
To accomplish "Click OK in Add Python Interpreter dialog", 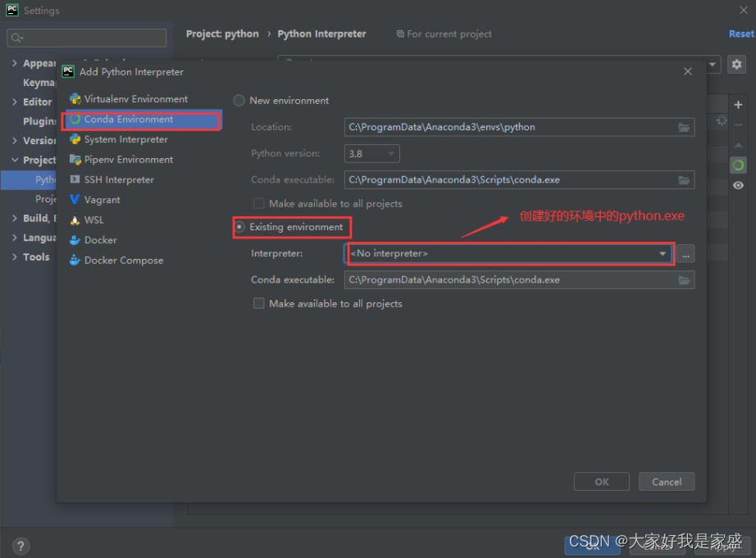I will [x=601, y=481].
